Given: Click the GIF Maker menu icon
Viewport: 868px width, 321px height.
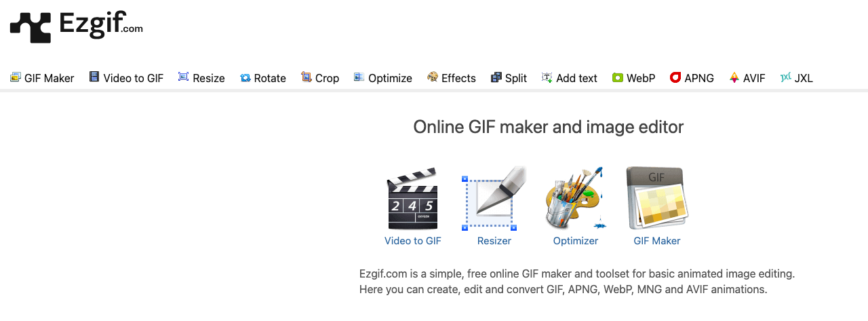Looking at the screenshot, I should 16,77.
